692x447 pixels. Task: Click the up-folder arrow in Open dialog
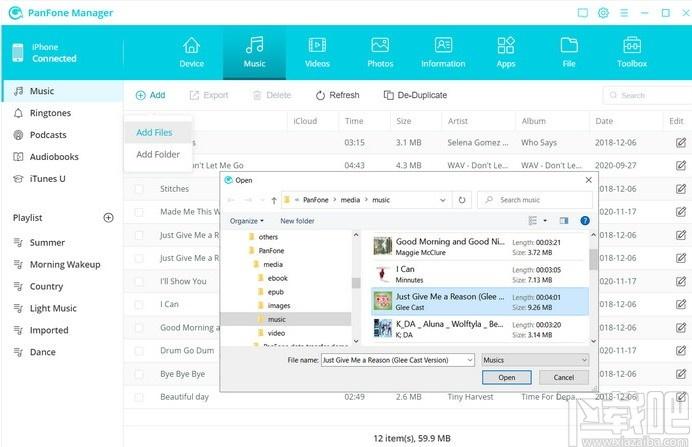click(x=274, y=200)
